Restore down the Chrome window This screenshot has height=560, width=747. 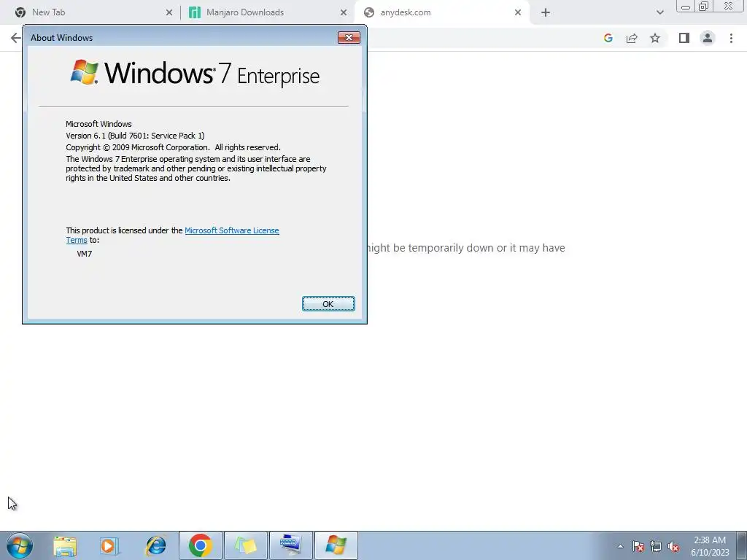[x=703, y=7]
